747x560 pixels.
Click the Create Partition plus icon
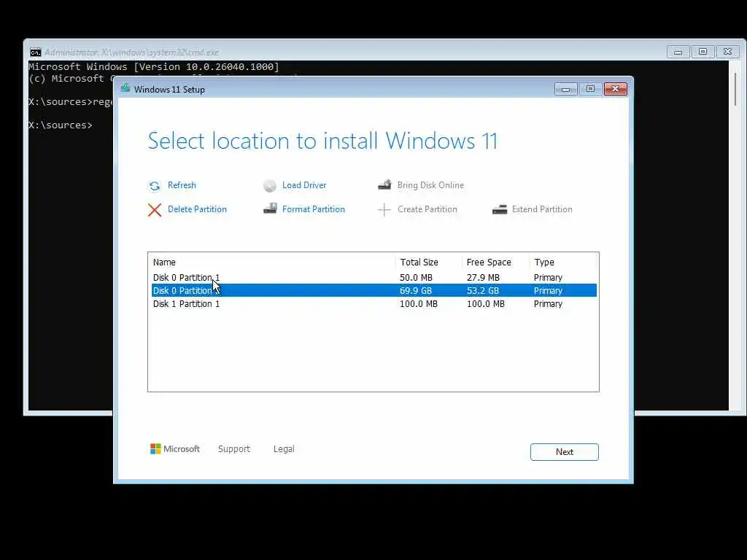click(384, 209)
